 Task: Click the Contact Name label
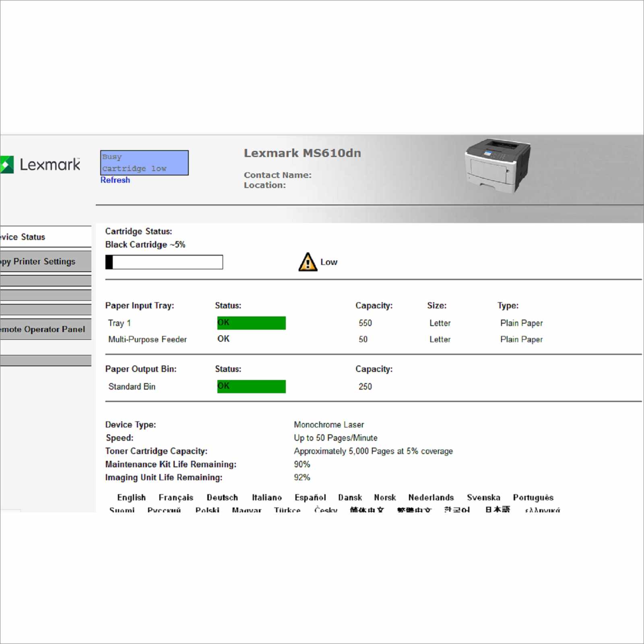tap(278, 175)
